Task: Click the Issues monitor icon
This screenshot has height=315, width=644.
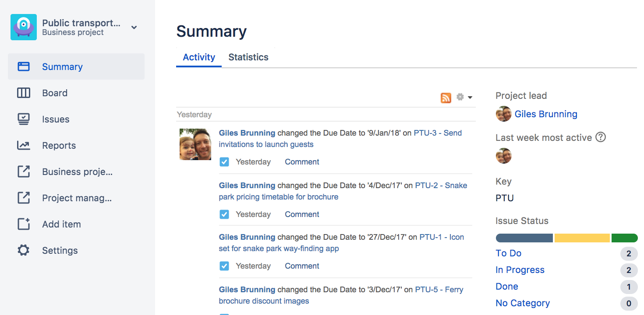Action: [x=23, y=119]
